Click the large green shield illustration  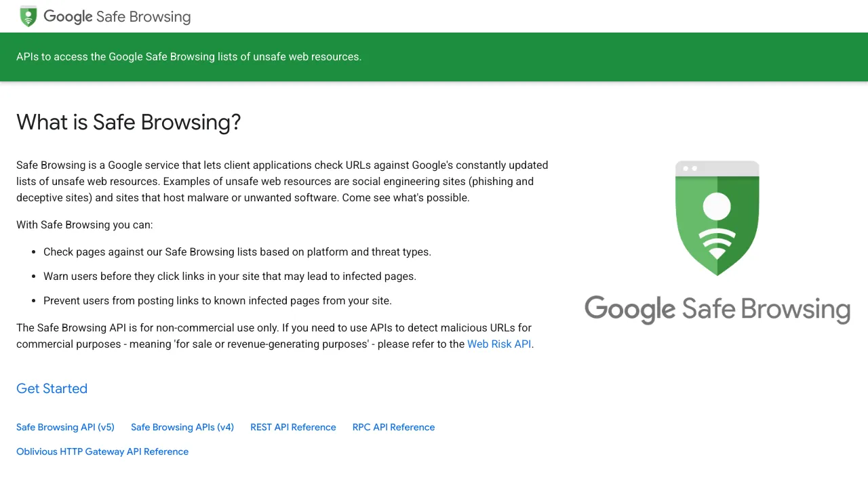pos(717,218)
